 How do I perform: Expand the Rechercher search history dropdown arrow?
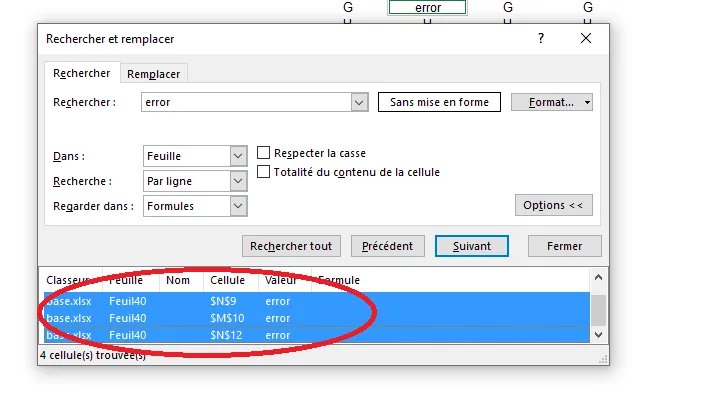click(359, 102)
